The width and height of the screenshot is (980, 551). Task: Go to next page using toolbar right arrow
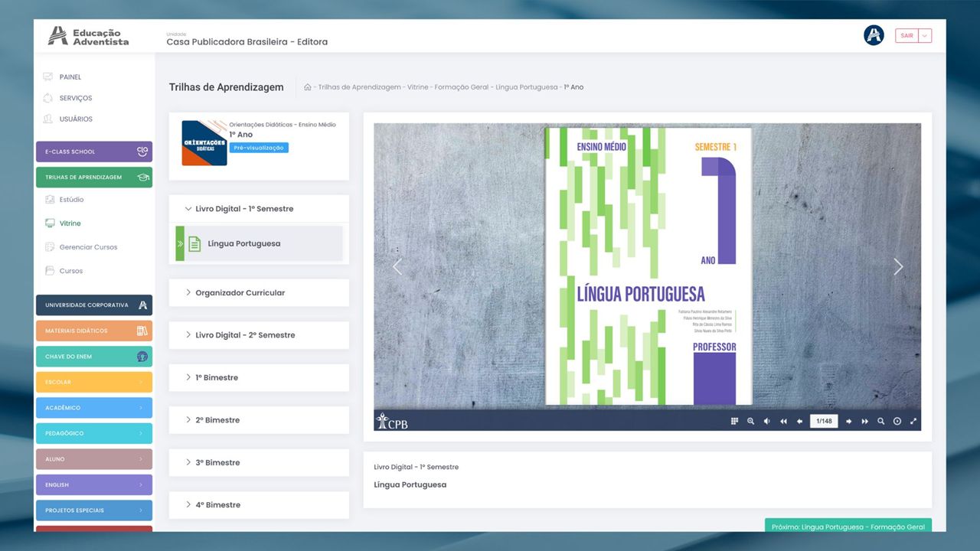[x=848, y=421]
